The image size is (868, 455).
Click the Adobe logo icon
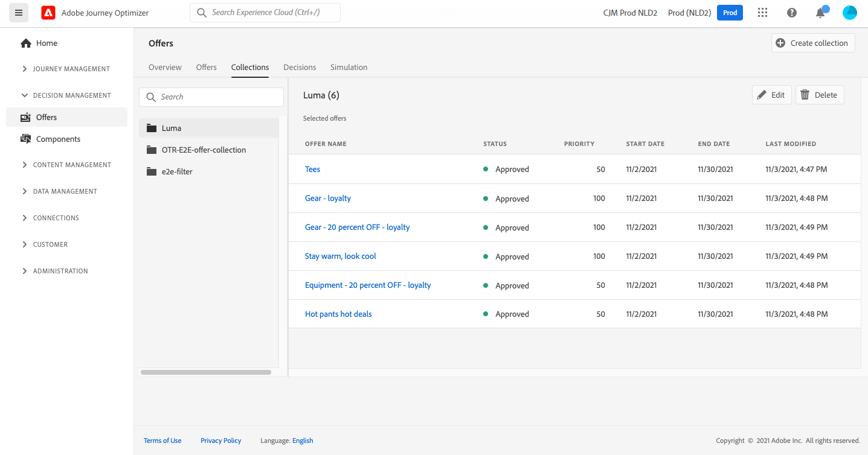coord(48,13)
